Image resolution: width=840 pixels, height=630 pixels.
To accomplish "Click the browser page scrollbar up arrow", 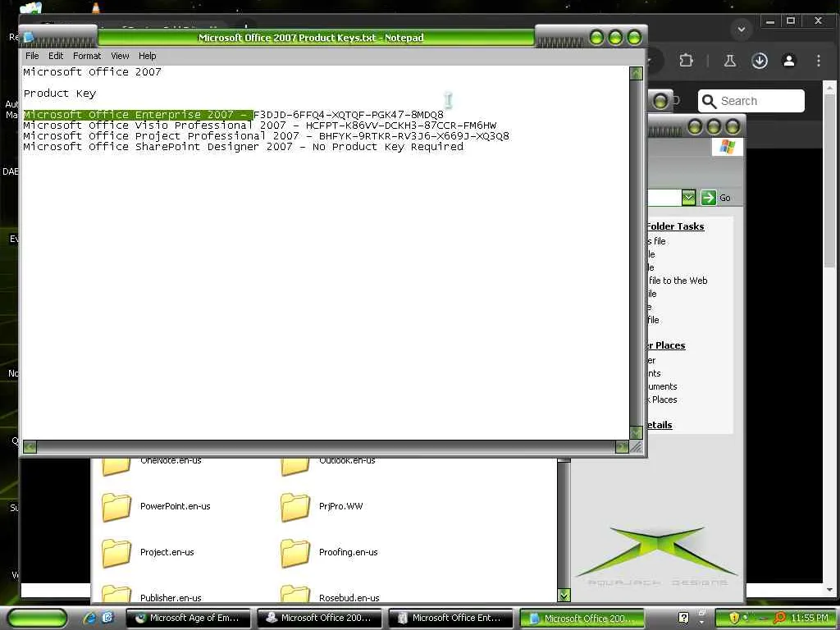I will coord(830,87).
